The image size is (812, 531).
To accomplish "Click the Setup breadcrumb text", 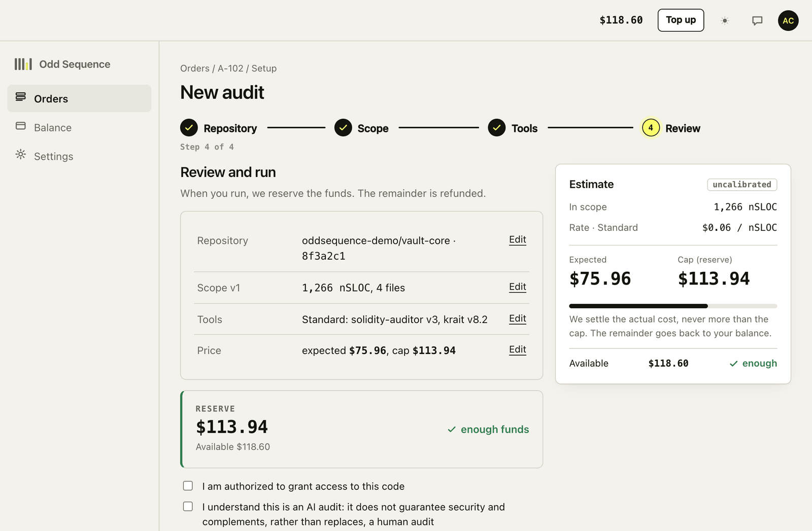I will 264,68.
